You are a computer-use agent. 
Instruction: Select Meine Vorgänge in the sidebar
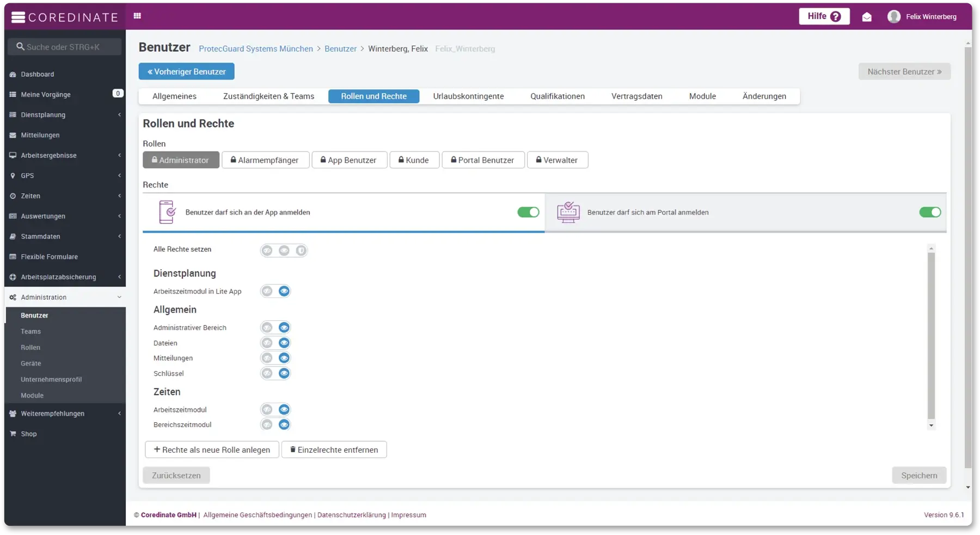pos(47,94)
